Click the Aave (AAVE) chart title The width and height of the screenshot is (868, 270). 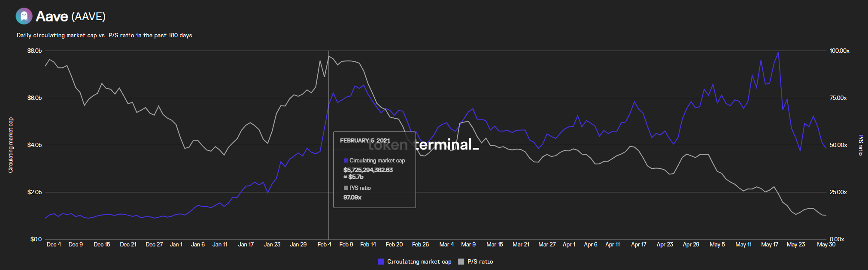click(x=71, y=16)
